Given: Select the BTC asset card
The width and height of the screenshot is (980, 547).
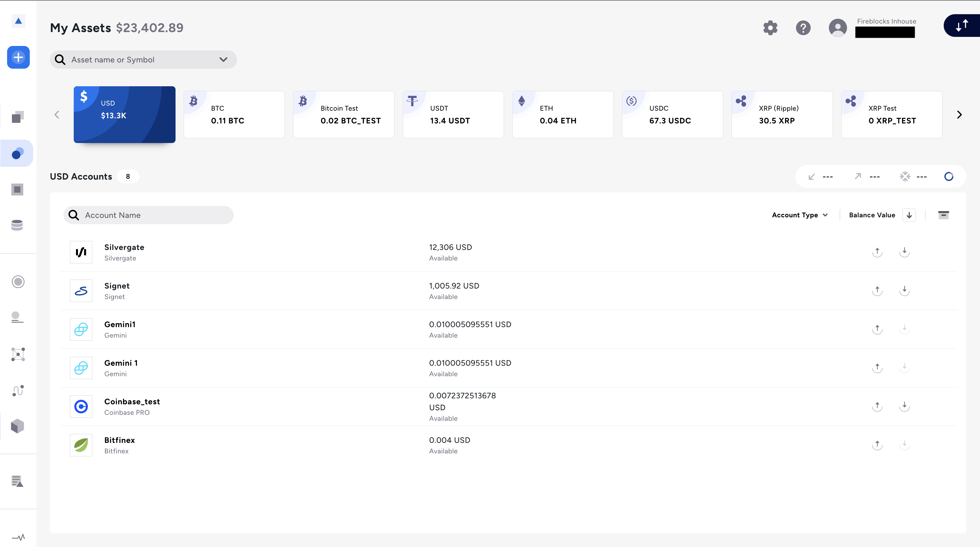Looking at the screenshot, I should click(234, 115).
